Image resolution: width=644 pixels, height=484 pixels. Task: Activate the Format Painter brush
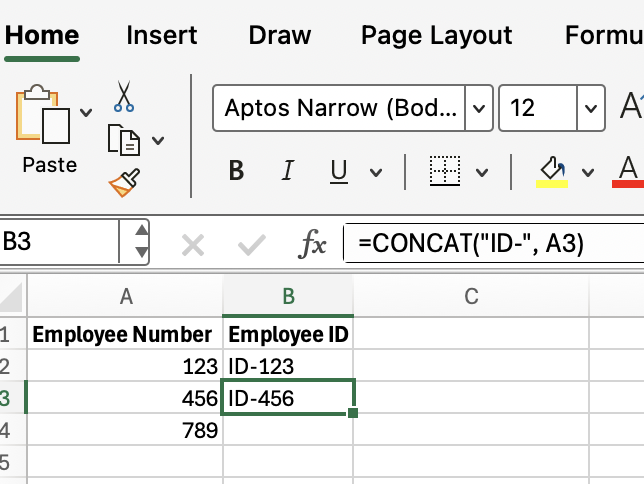(x=124, y=182)
